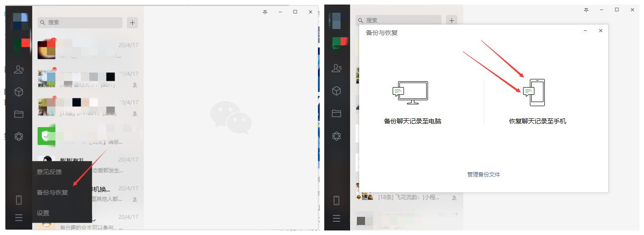Click the search field in the left WeChat window
This screenshot has height=235, width=644.
pyautogui.click(x=80, y=22)
